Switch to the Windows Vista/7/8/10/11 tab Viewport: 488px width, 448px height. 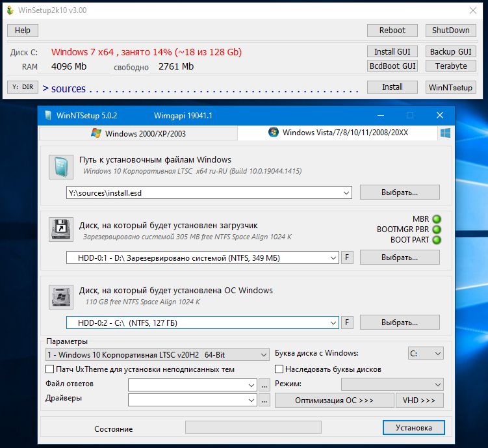point(338,133)
